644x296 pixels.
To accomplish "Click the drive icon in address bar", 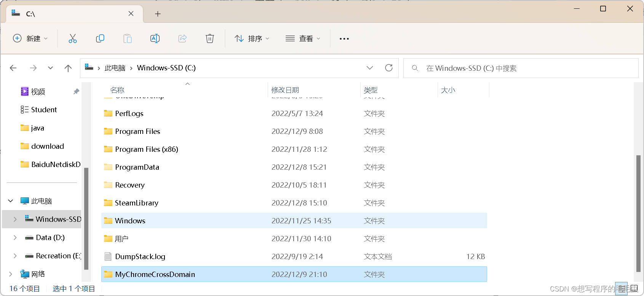I will pyautogui.click(x=89, y=67).
